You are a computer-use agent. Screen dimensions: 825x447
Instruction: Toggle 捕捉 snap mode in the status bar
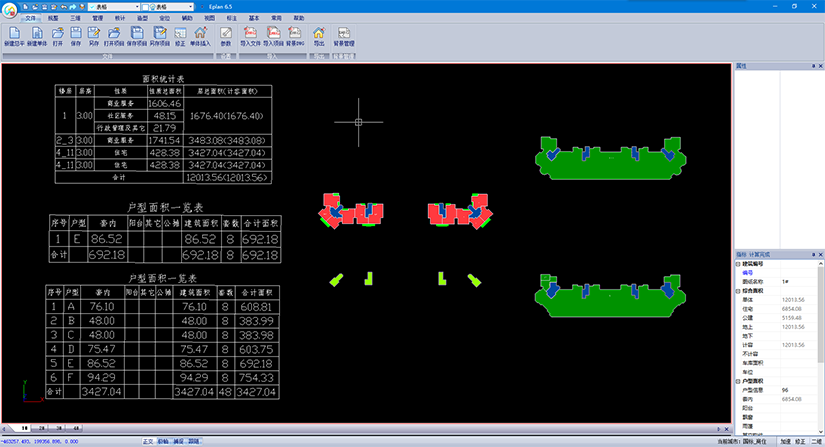178,440
